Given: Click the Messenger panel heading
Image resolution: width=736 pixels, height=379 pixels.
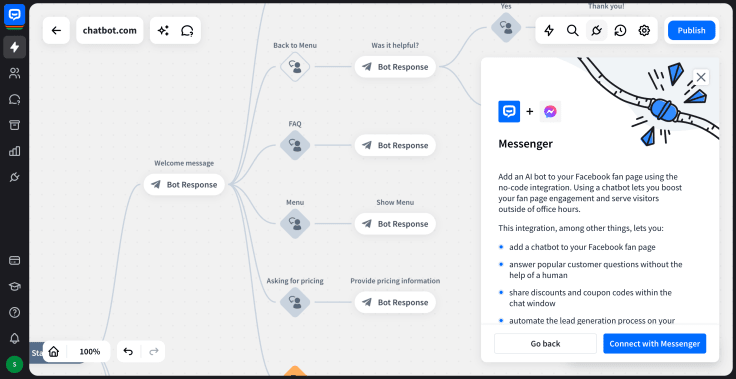Looking at the screenshot, I should point(526,144).
